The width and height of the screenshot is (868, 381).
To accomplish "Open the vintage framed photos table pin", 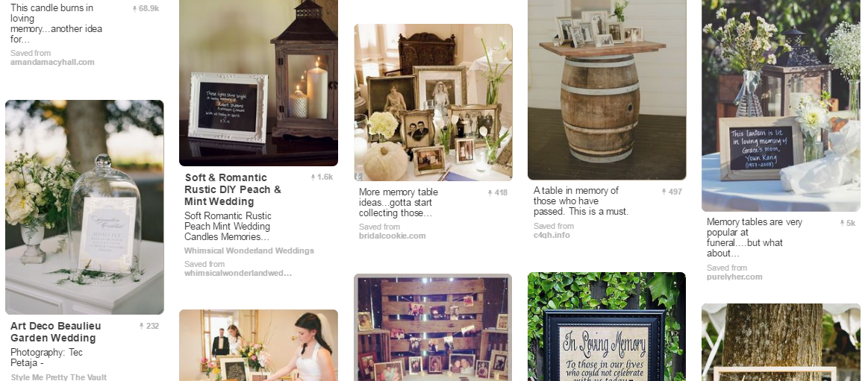I will coord(433,102).
